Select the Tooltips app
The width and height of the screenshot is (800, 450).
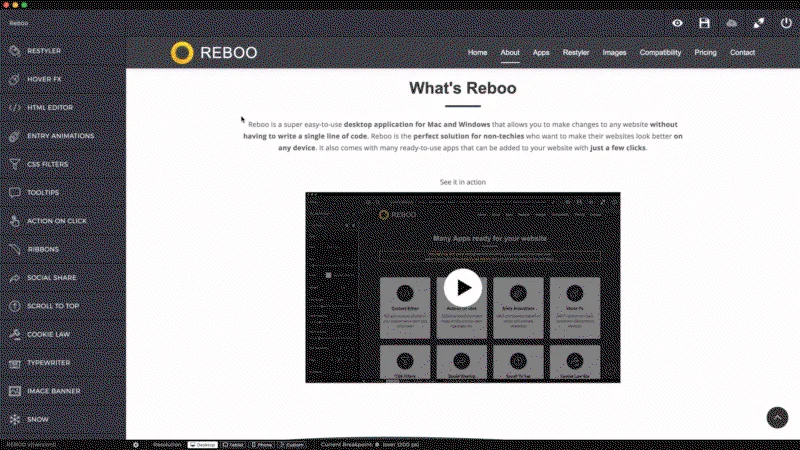coord(63,193)
